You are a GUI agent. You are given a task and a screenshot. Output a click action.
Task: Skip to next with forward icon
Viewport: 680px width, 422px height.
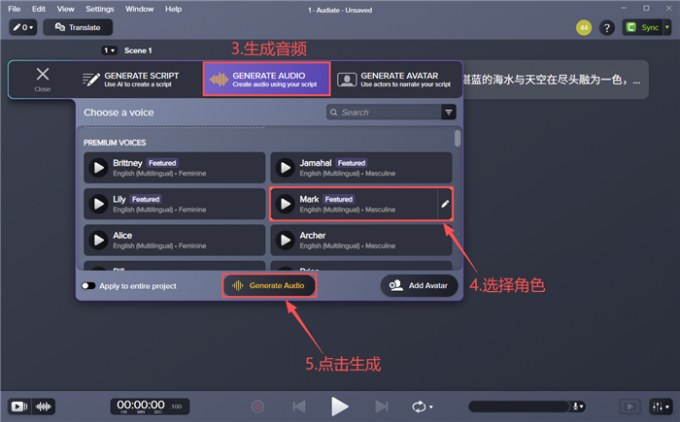tap(381, 406)
